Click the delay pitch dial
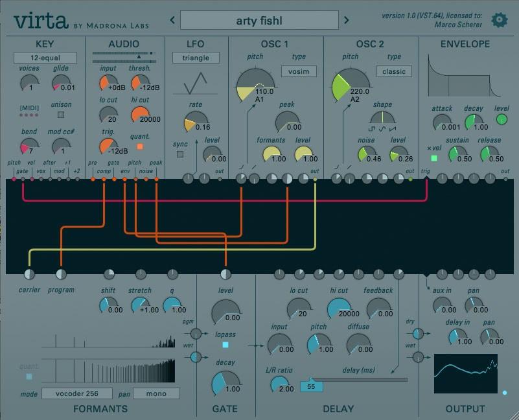This screenshot has width=519, height=420. tap(319, 344)
